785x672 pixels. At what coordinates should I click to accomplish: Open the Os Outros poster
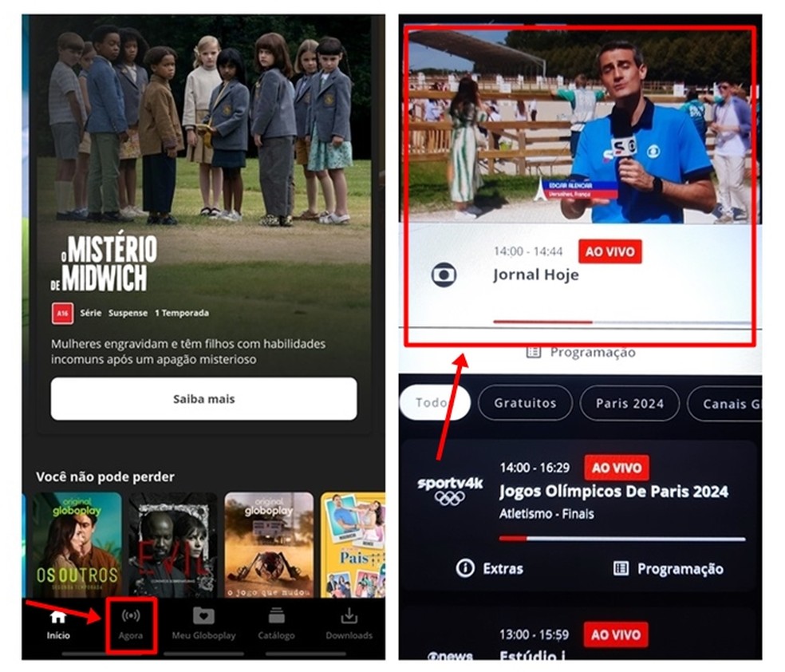click(77, 545)
